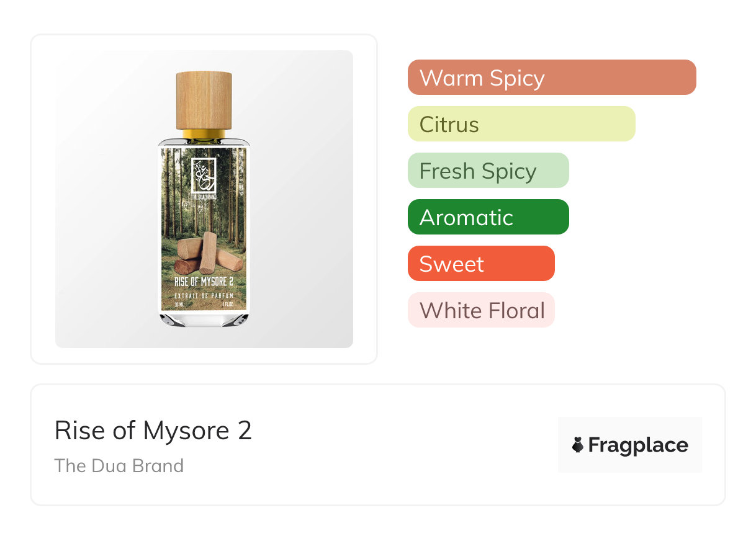Click the perfume bottle product image

coord(204,199)
